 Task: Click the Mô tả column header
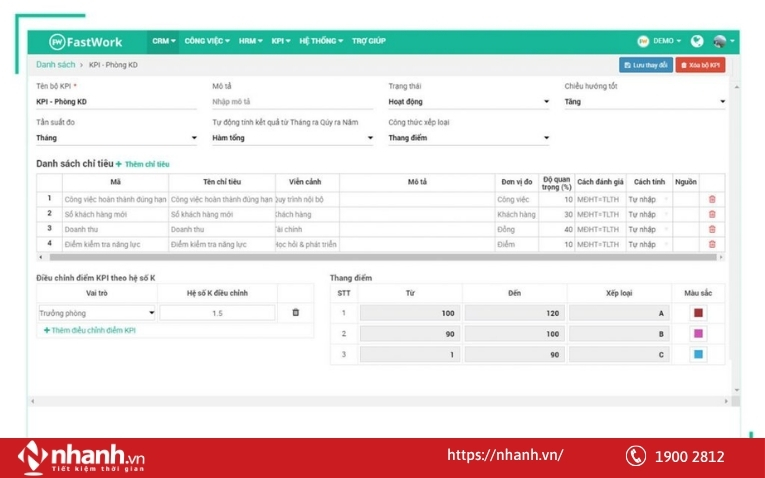(417, 182)
